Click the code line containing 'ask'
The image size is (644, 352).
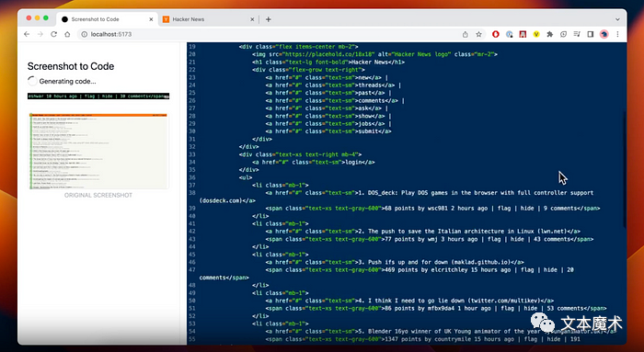[327, 108]
